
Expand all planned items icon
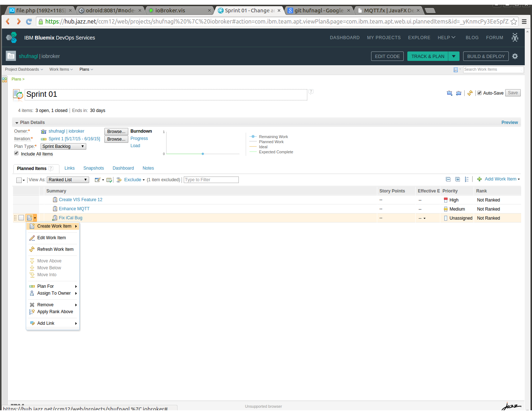pos(458,179)
